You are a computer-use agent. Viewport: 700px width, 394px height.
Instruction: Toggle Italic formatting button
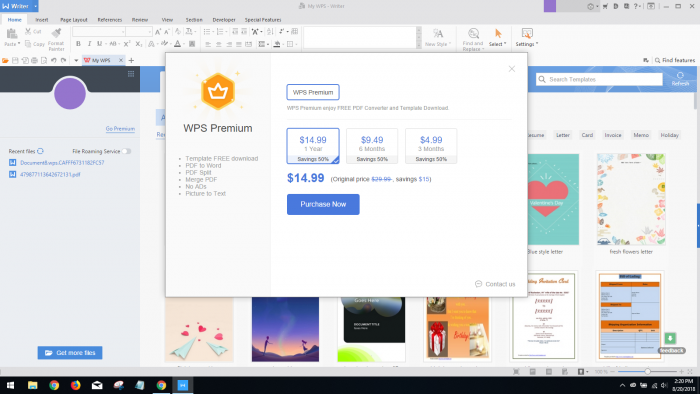(89, 44)
